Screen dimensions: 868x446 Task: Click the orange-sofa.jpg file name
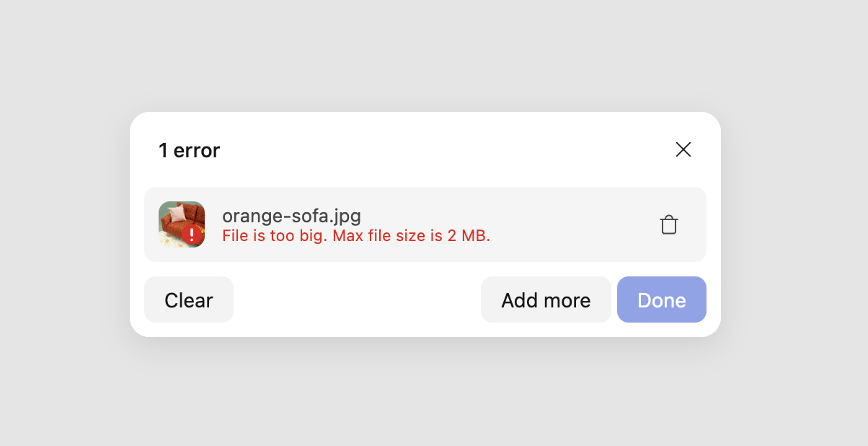click(x=291, y=215)
